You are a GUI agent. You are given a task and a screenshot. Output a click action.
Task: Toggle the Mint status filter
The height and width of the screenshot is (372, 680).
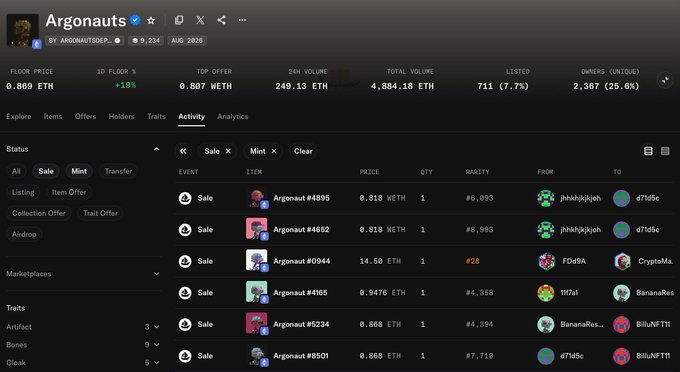tap(79, 171)
